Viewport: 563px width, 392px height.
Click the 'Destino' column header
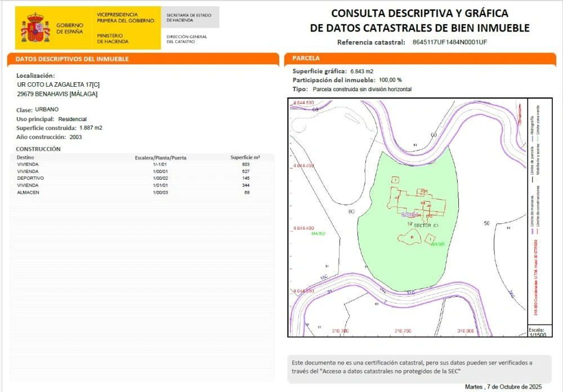point(25,157)
